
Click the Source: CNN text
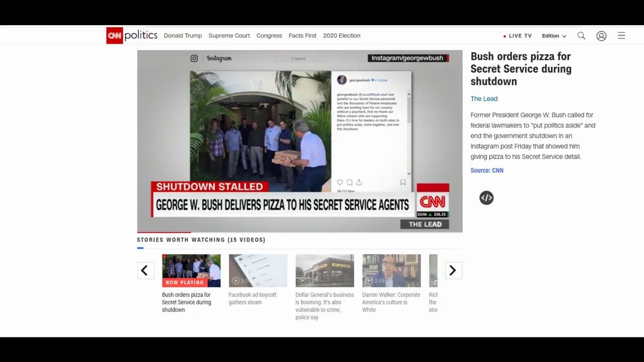pos(487,170)
